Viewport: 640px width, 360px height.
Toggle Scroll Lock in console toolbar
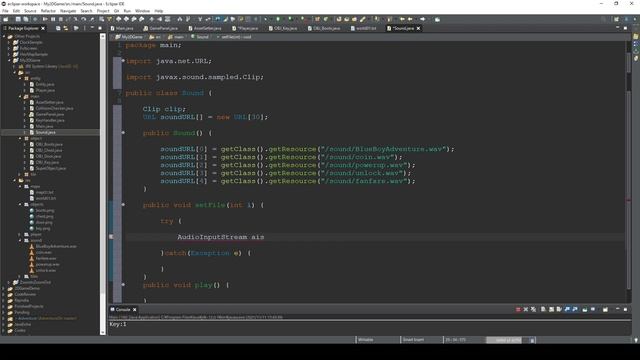pyautogui.click(x=551, y=309)
